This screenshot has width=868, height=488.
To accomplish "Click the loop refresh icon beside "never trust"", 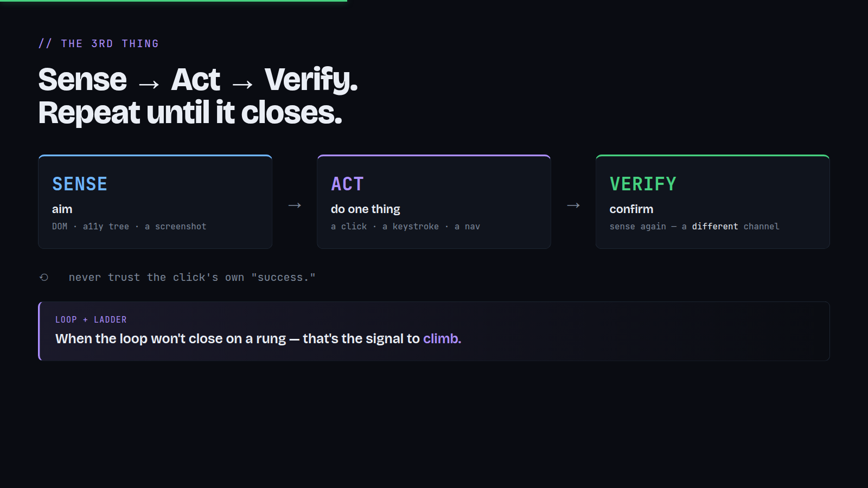I will (x=44, y=278).
